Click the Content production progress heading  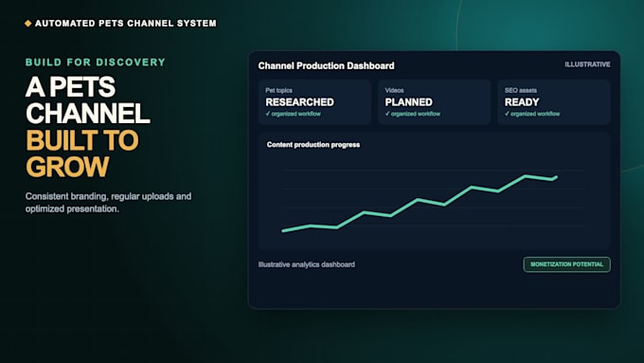pyautogui.click(x=313, y=145)
